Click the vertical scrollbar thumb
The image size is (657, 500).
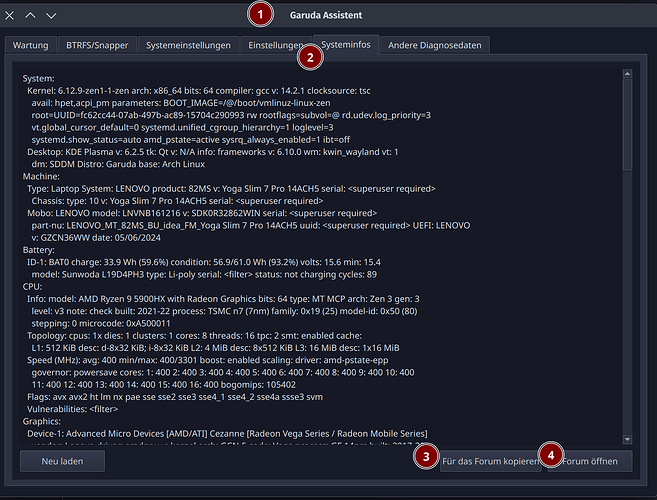click(627, 124)
